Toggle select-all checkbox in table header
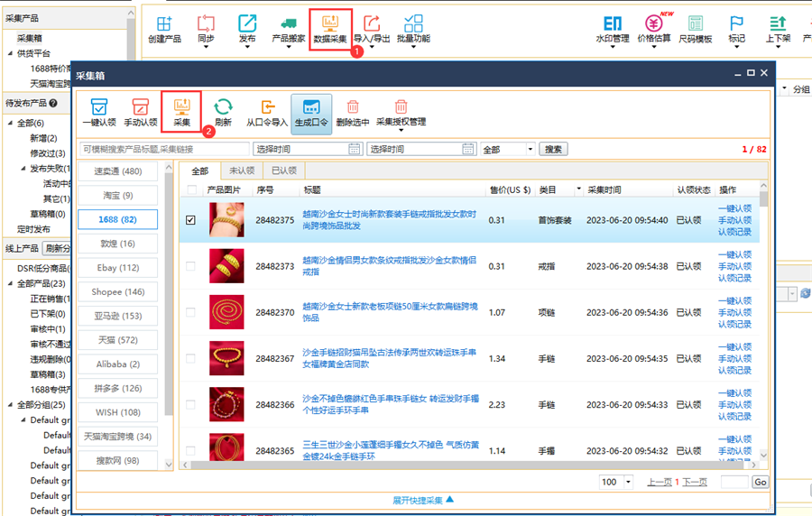812x516 pixels. 191,190
